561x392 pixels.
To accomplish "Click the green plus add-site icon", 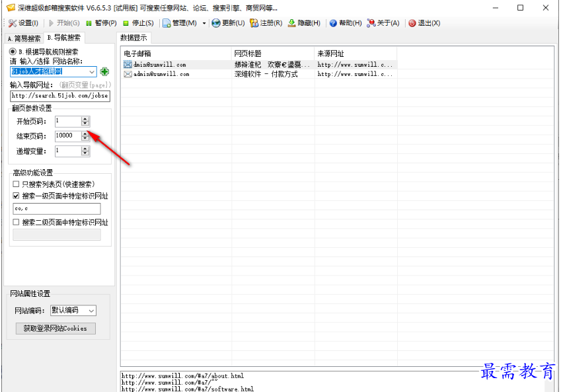I will 104,71.
